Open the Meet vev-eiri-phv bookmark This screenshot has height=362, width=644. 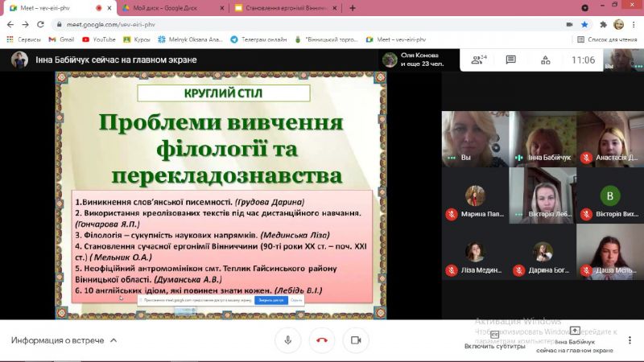396,39
